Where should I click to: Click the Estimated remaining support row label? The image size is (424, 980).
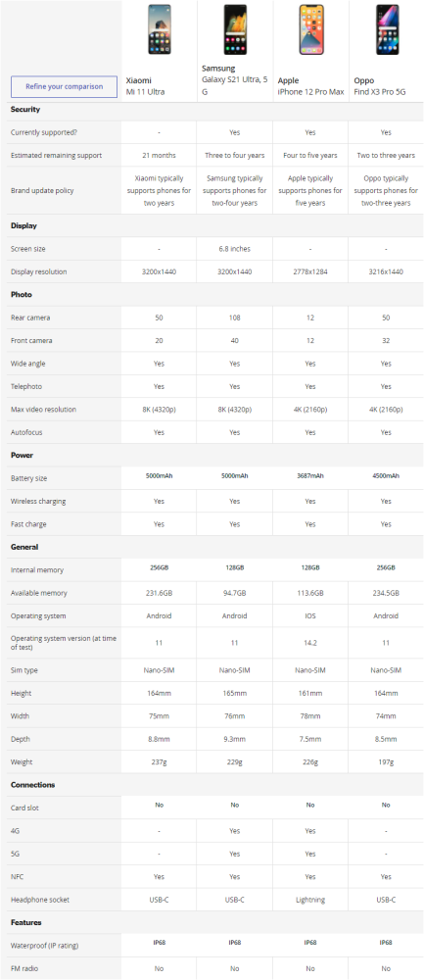click(56, 156)
